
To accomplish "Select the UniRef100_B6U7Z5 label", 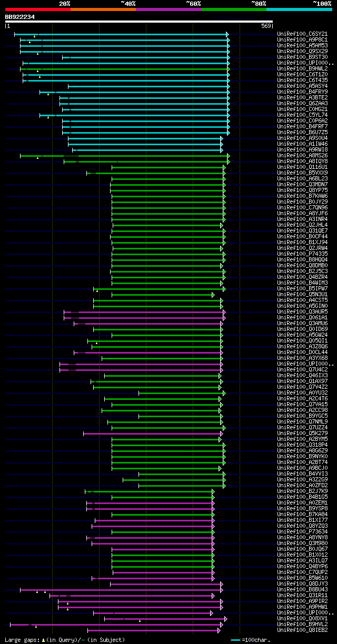I will coord(302,133).
